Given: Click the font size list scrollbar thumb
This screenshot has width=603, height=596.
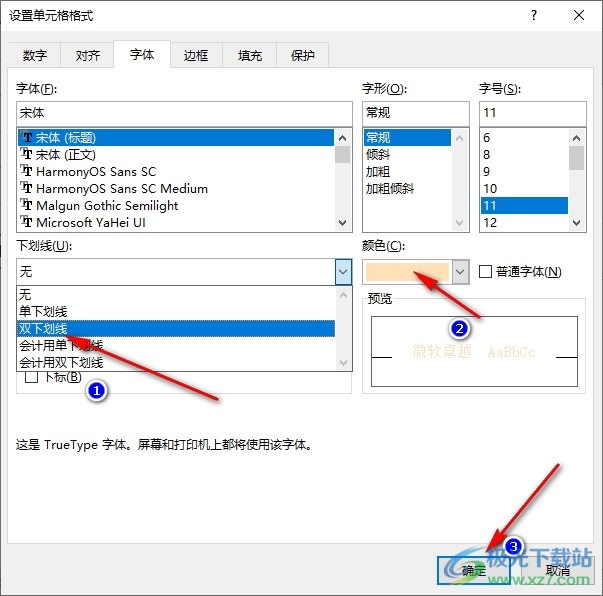Looking at the screenshot, I should click(x=576, y=158).
